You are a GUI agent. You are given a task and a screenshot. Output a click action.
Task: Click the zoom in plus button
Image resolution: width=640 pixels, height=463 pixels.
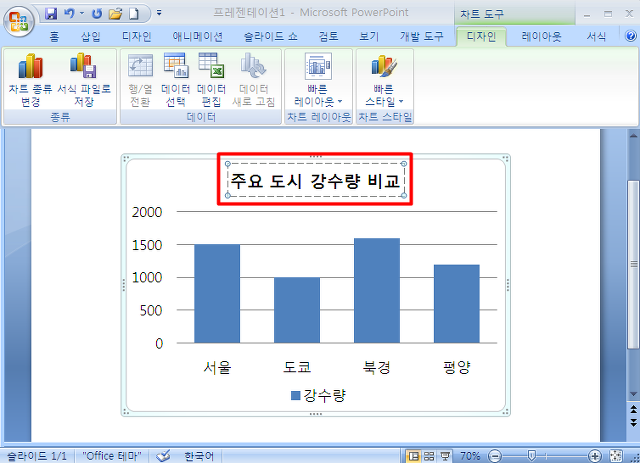tap(595, 456)
